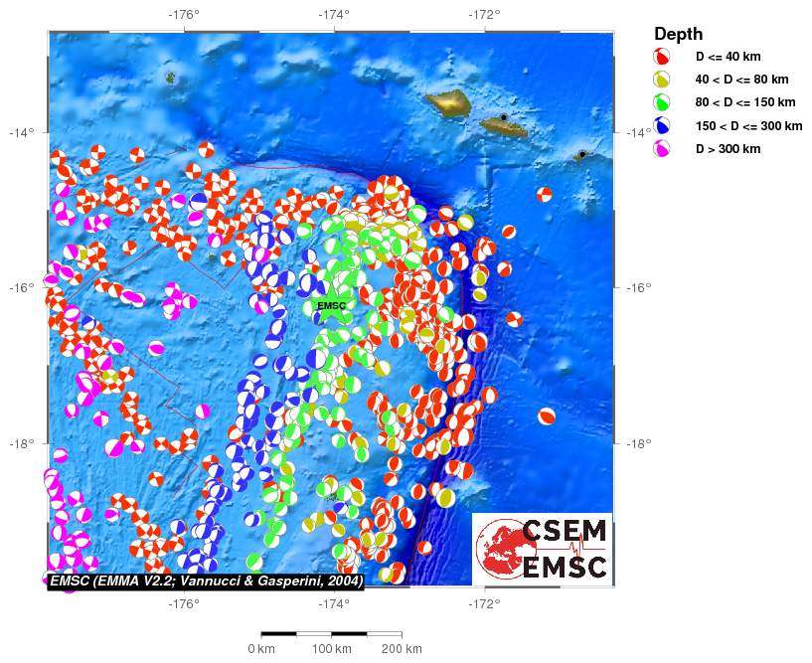
Task: Click the "80 < D <= 150 km" label
Action: pos(745,102)
